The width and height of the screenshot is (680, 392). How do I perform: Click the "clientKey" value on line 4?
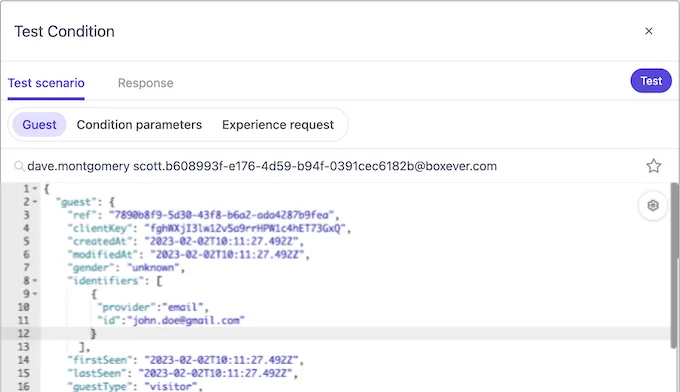[x=245, y=228]
